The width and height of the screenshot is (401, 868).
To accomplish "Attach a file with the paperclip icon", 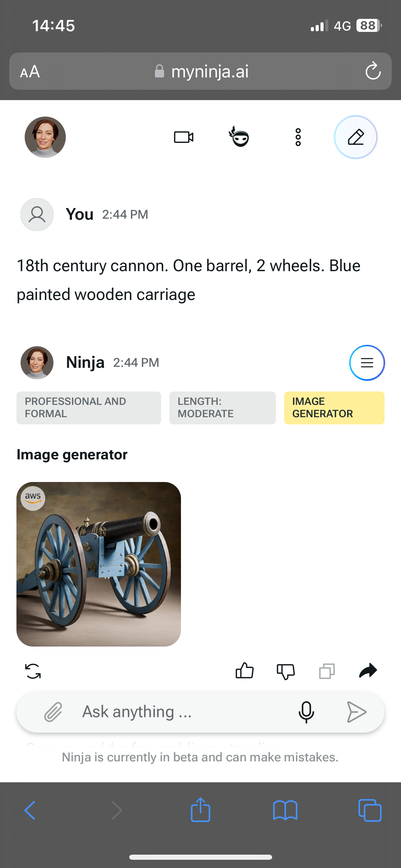I will click(x=53, y=712).
